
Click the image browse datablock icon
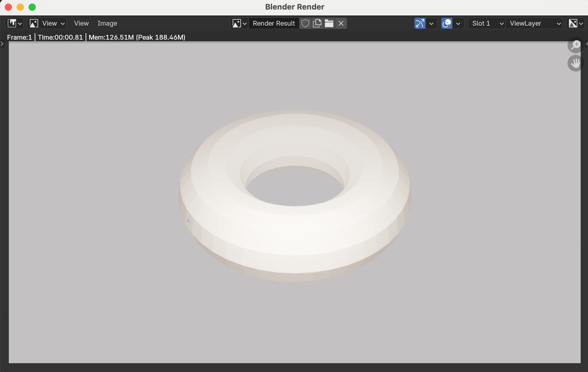(x=239, y=23)
